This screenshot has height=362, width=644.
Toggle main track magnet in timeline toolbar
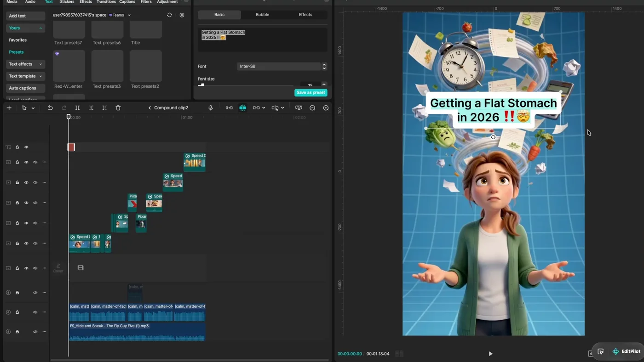click(229, 108)
